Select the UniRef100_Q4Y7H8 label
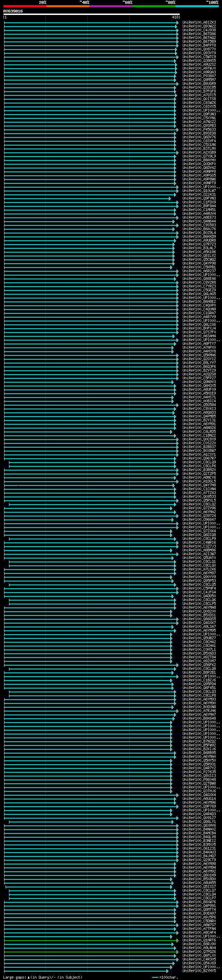 pyautogui.click(x=199, y=485)
